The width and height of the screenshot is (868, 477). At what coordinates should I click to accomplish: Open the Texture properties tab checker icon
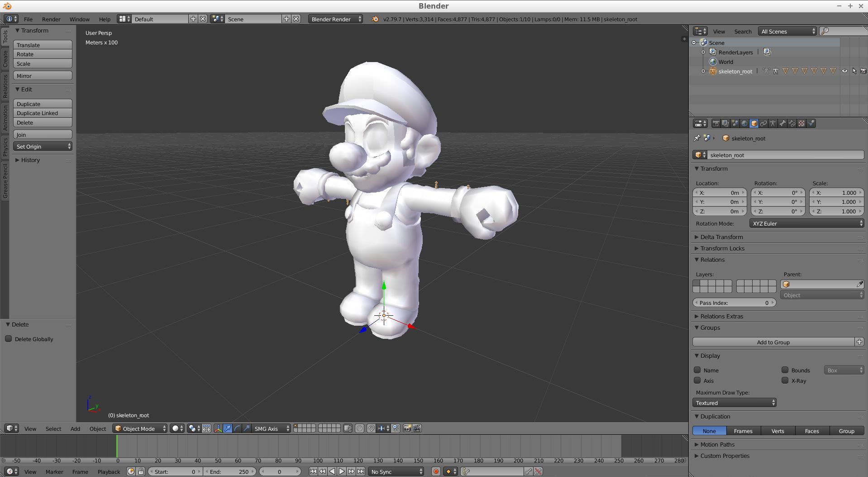point(801,123)
